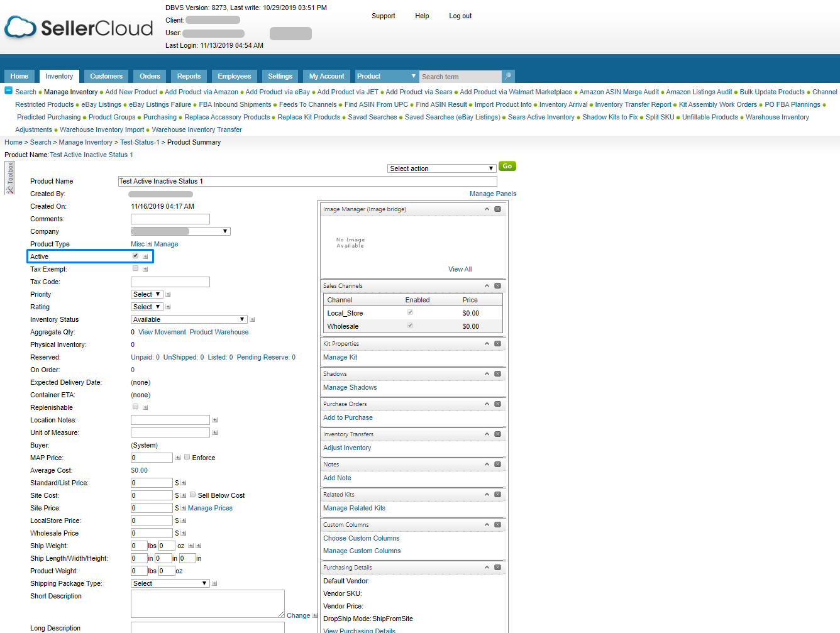Click the small icon beside Rating dropdown
This screenshot has width=840, height=633.
tap(168, 307)
